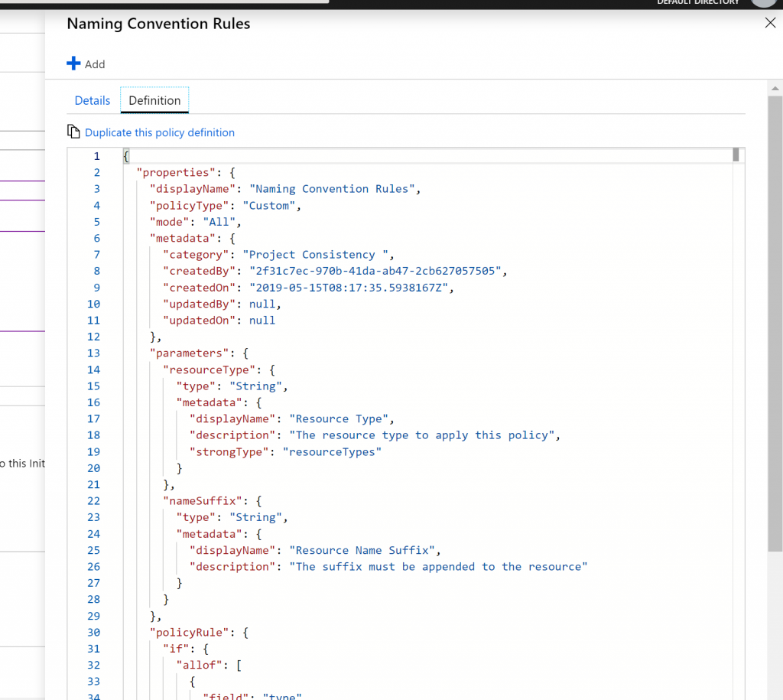Screen dimensions: 783x700
Task: Click the duplicate policy copy icon
Action: click(x=73, y=132)
